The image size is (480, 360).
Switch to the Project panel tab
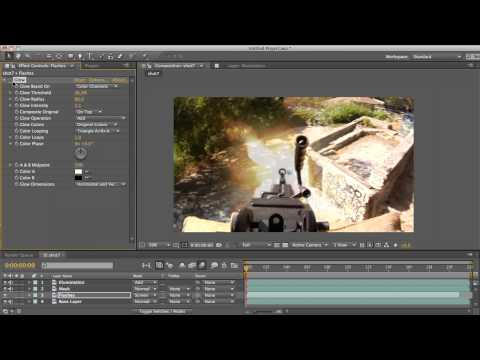pyautogui.click(x=91, y=66)
